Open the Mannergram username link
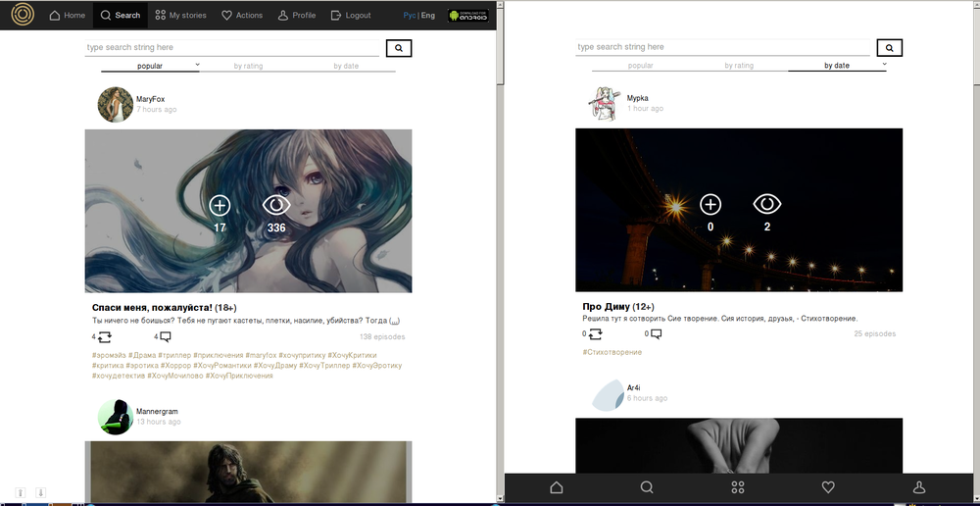980x506 pixels. tap(157, 412)
